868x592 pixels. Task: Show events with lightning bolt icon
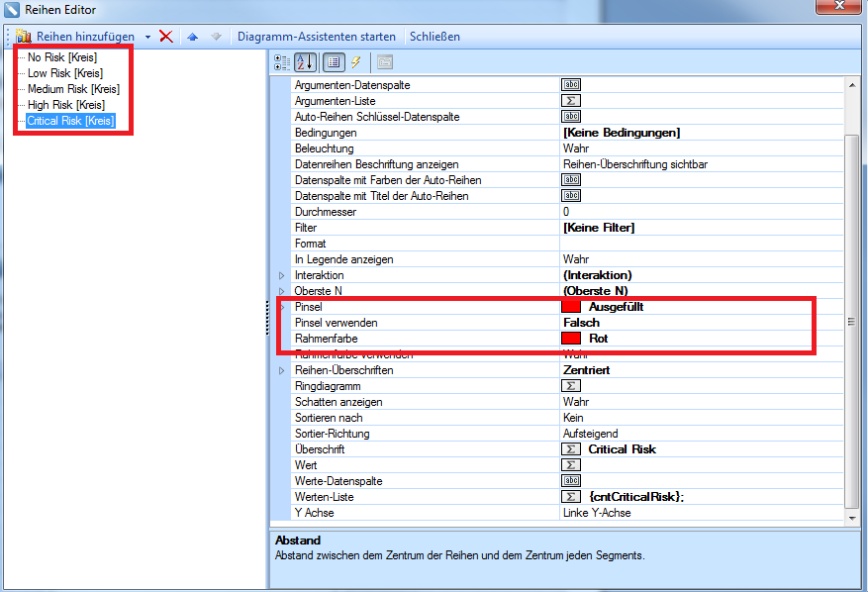356,62
